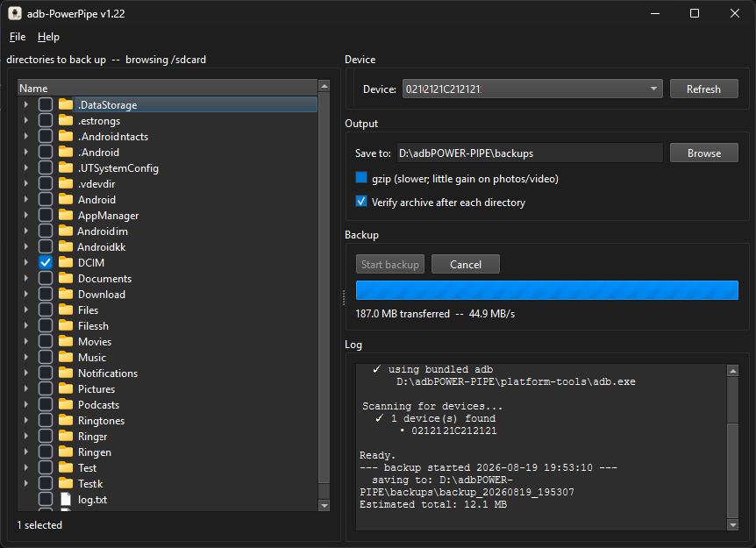Expand the Android tree node
The width and height of the screenshot is (756, 548).
[x=26, y=199]
